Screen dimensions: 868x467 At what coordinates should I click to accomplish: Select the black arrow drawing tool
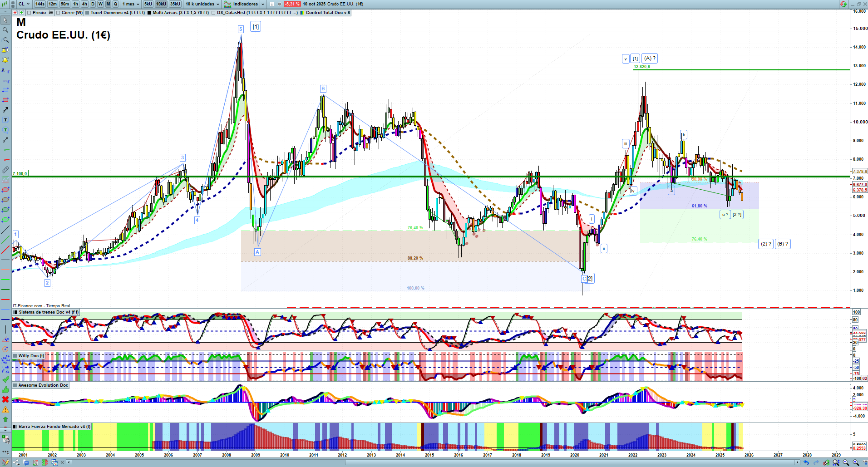point(5,110)
